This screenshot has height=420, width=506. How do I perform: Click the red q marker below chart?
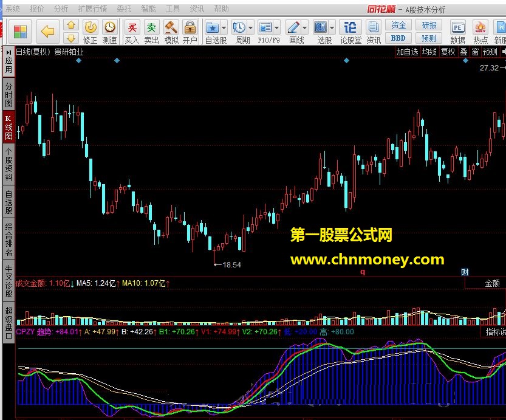click(x=363, y=272)
